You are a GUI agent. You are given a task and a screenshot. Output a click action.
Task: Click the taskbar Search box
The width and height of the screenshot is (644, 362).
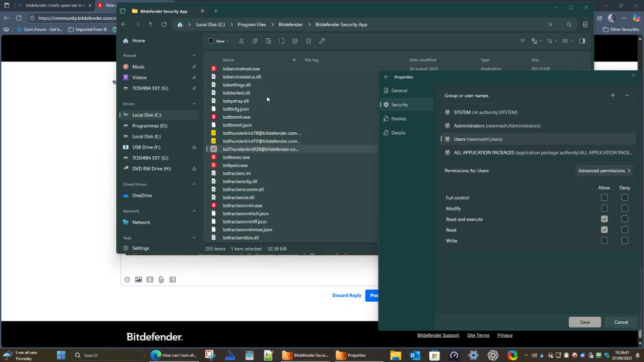tap(108, 355)
